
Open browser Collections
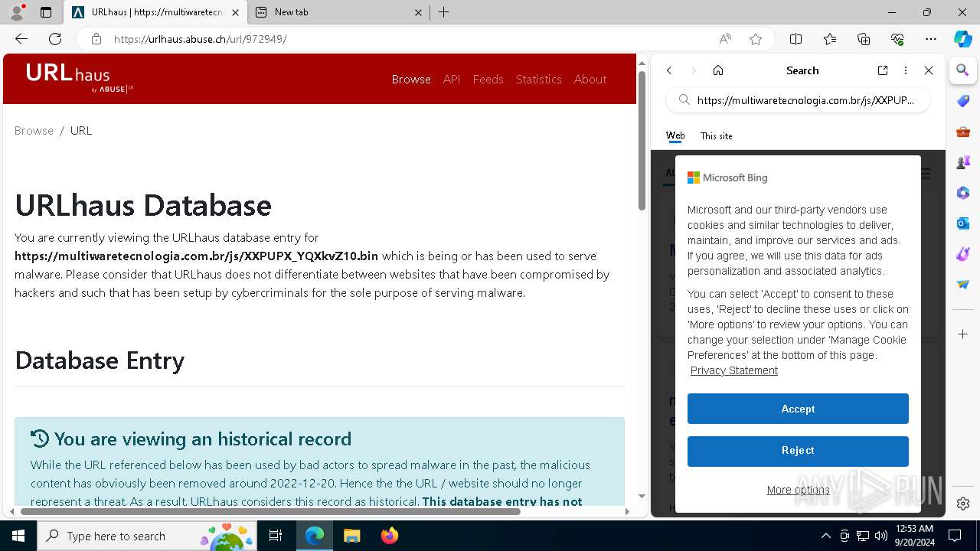864,39
